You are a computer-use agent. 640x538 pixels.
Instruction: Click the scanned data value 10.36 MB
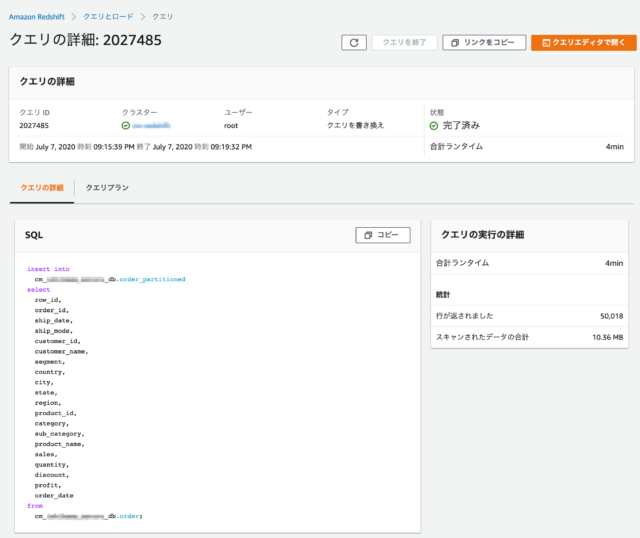(x=608, y=337)
